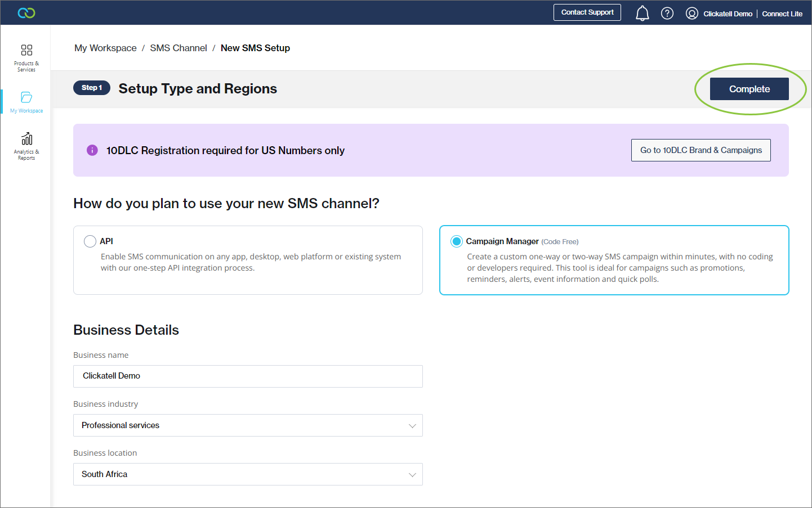Image resolution: width=812 pixels, height=508 pixels.
Task: Click the 10DLC info icon
Action: (x=92, y=150)
